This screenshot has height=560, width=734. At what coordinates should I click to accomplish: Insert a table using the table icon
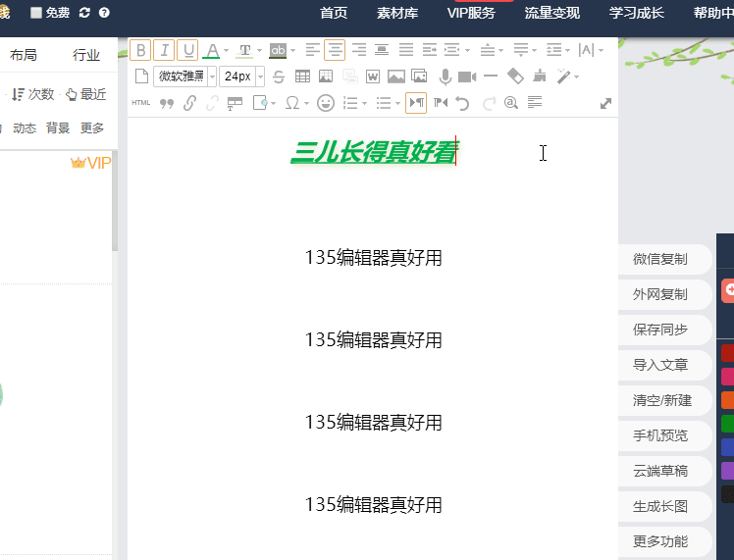(302, 76)
